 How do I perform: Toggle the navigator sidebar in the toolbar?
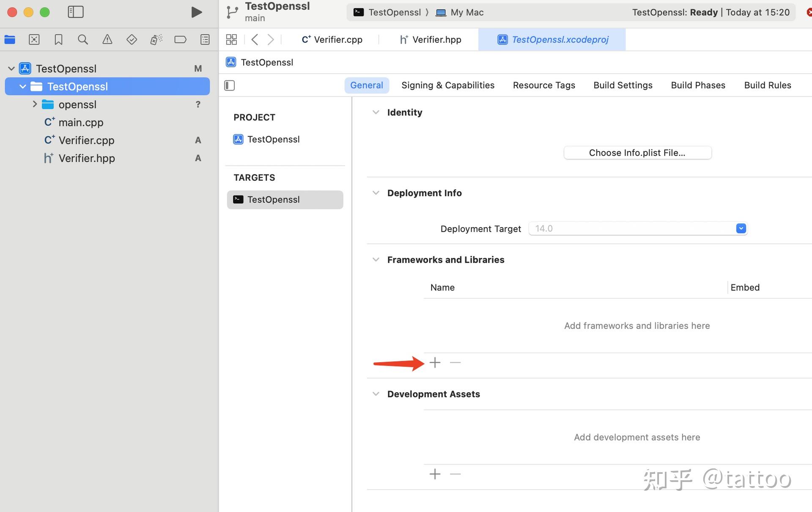tap(76, 12)
